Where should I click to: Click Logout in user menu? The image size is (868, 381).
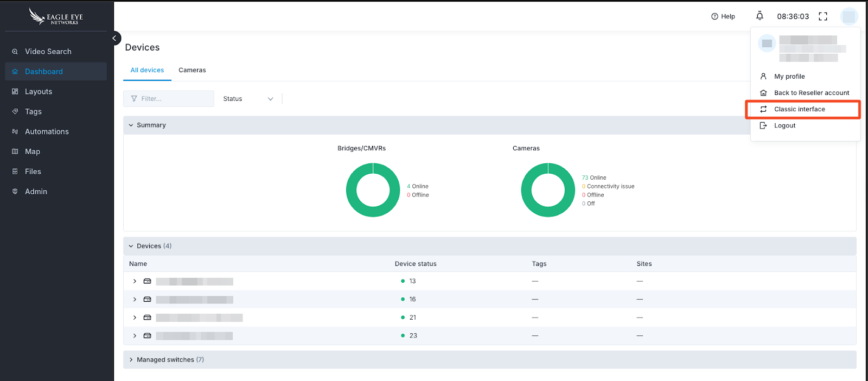click(784, 125)
